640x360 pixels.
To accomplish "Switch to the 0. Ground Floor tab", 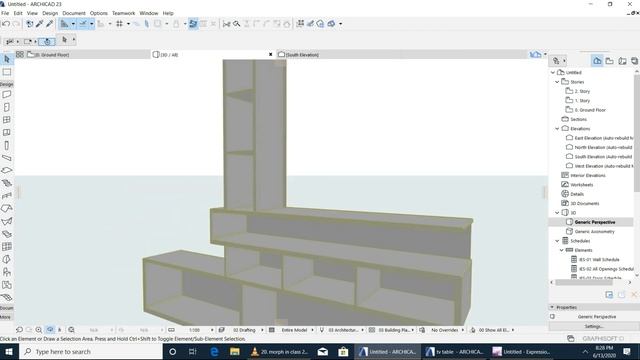I will [82, 55].
